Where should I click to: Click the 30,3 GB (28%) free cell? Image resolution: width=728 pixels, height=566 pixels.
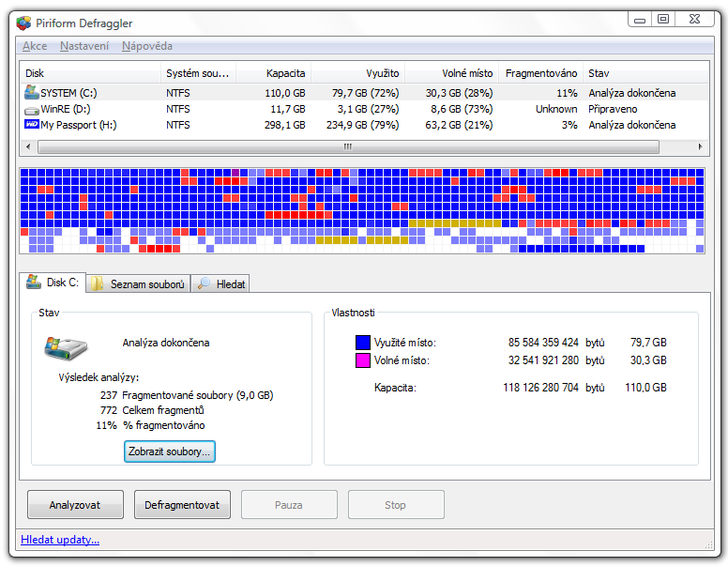[x=459, y=93]
